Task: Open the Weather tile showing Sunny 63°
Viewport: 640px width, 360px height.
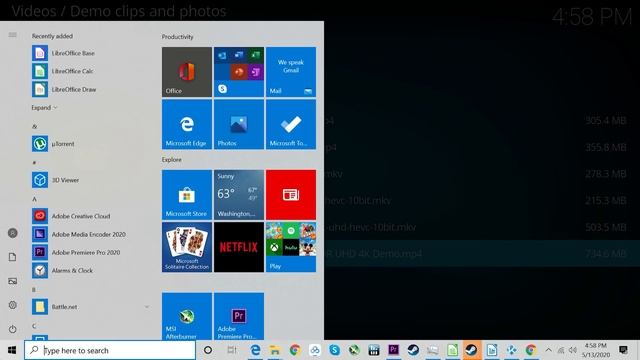Action: coord(239,195)
